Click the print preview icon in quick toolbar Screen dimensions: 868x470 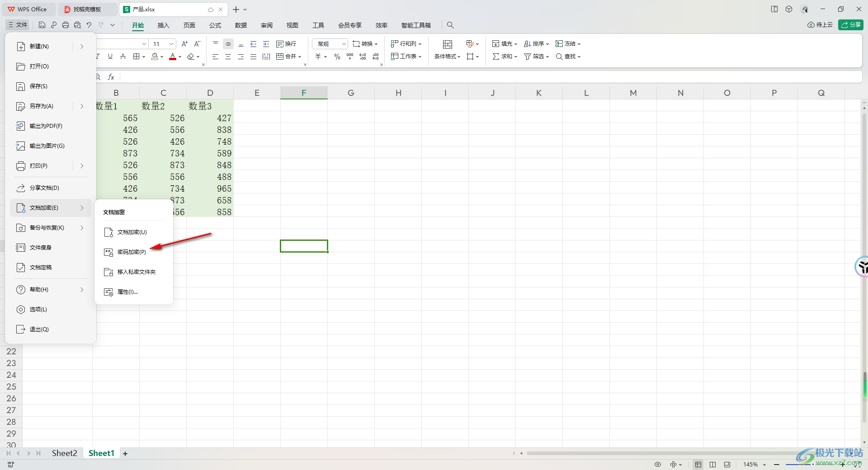point(77,25)
